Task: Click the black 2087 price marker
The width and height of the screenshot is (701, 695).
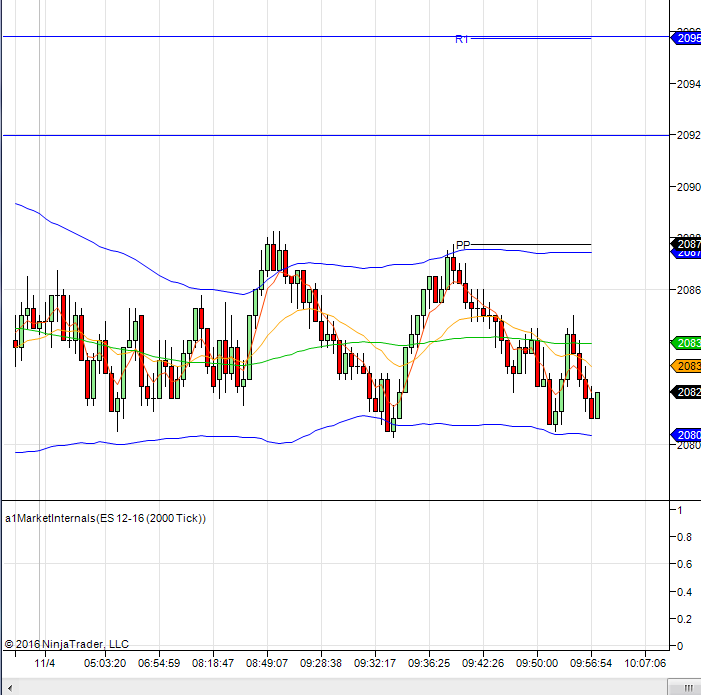Action: click(x=686, y=244)
